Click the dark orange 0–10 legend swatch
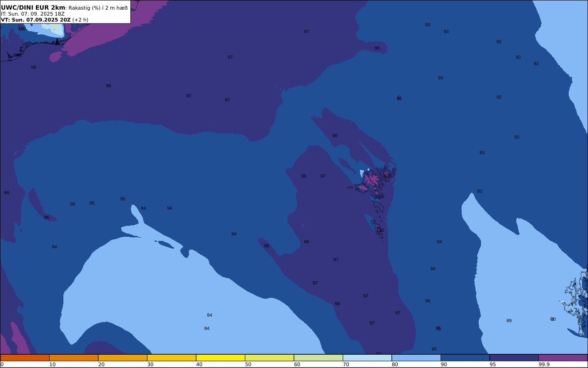The image size is (588, 368). pos(25,357)
